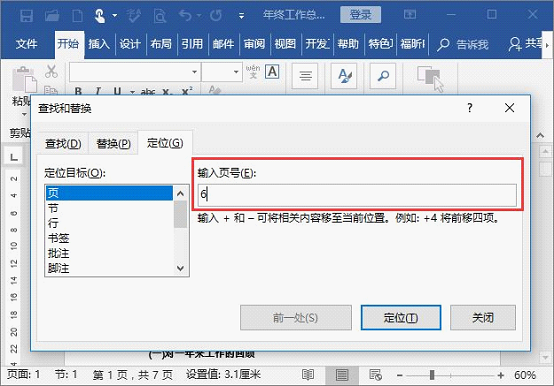
Task: Expand the Paste options arrow below Paste
Action: pos(24,114)
